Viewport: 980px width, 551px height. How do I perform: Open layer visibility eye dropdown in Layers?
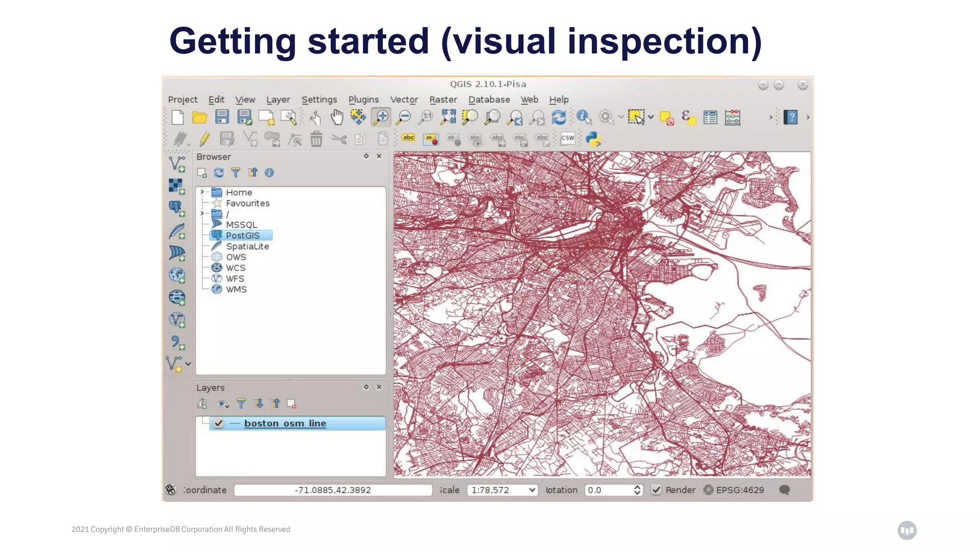pos(223,404)
